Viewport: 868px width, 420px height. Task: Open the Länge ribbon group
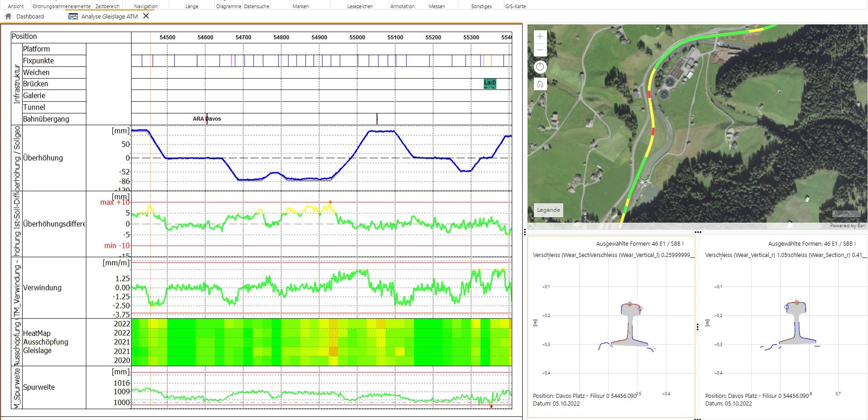click(192, 6)
